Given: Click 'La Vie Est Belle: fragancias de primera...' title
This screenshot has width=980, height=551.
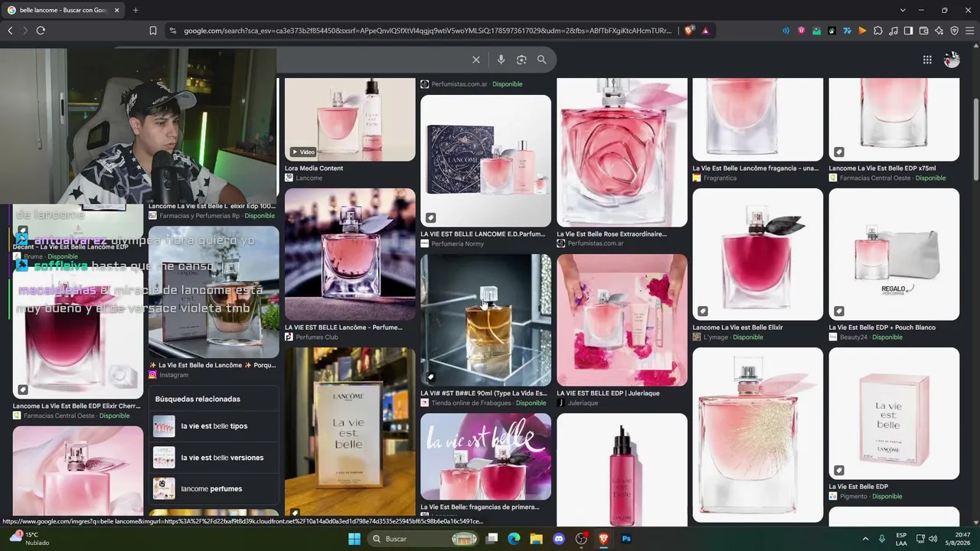Looking at the screenshot, I should [480, 507].
